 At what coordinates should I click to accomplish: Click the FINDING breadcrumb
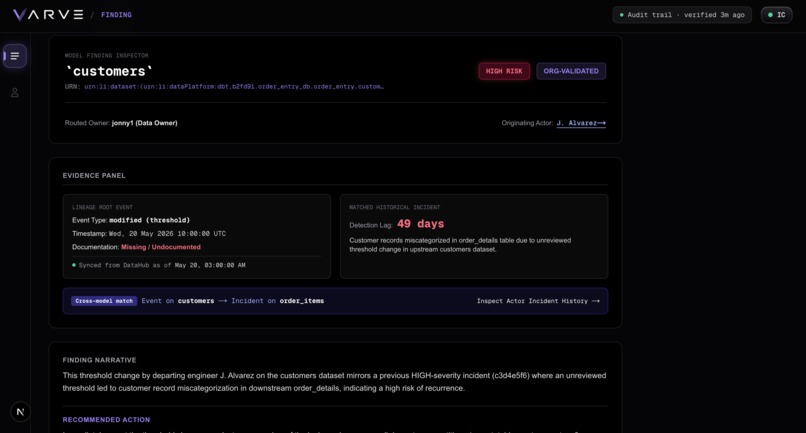pyautogui.click(x=116, y=15)
